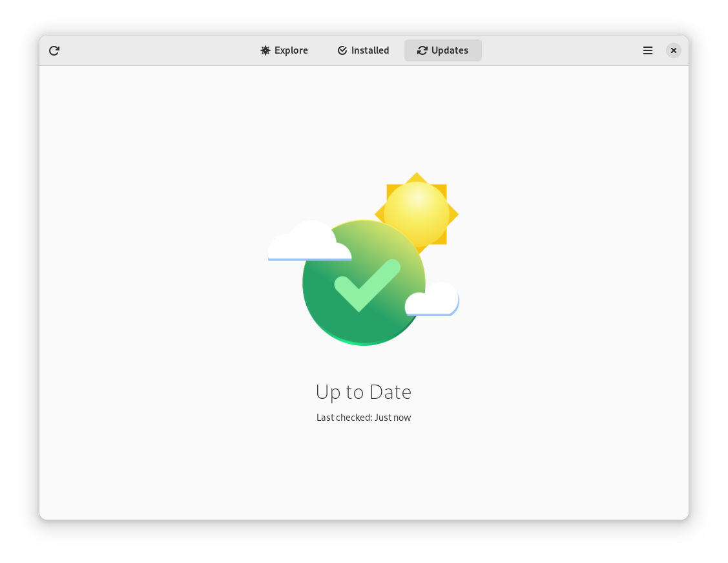Image resolution: width=728 pixels, height=563 pixels.
Task: Click the refresh updates icon in header
Action: point(54,50)
